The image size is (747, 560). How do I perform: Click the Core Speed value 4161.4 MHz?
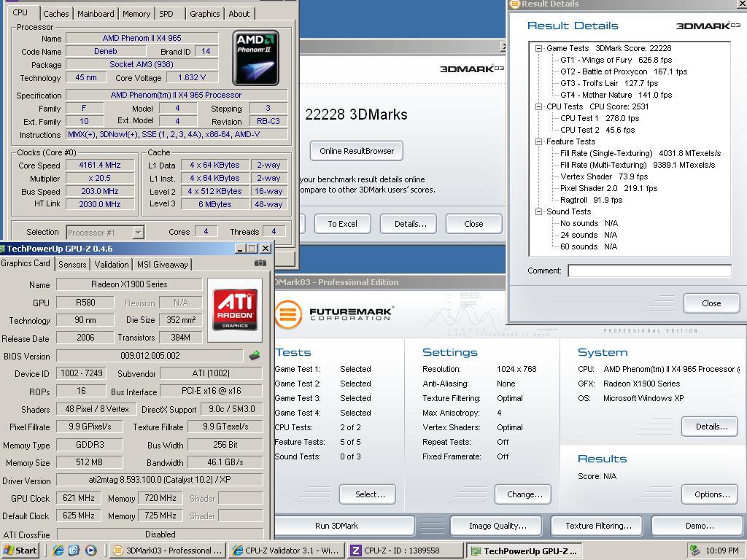(100, 166)
